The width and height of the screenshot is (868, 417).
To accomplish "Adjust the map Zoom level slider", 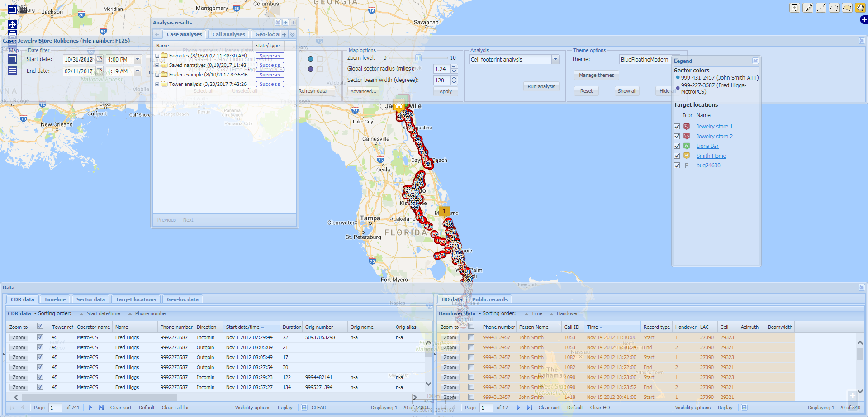I will click(418, 58).
